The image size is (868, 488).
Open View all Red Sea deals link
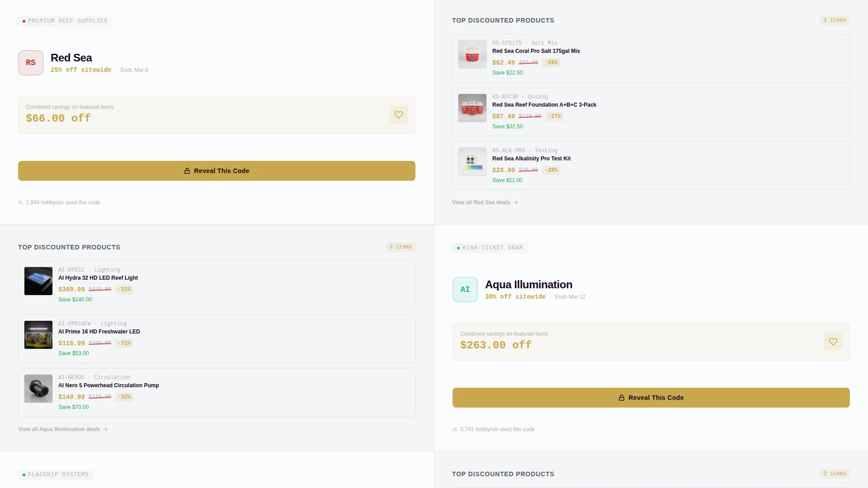click(485, 202)
